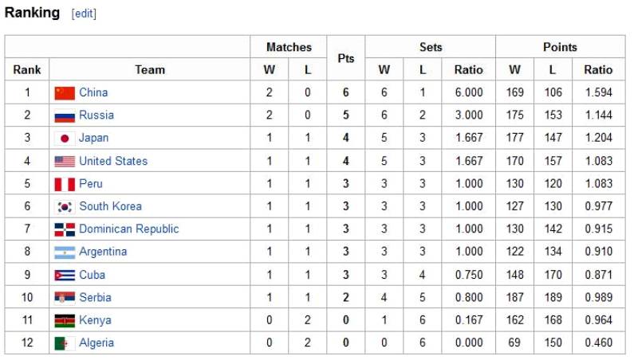Click the China flag icon
The width and height of the screenshot is (638, 364).
pos(65,93)
